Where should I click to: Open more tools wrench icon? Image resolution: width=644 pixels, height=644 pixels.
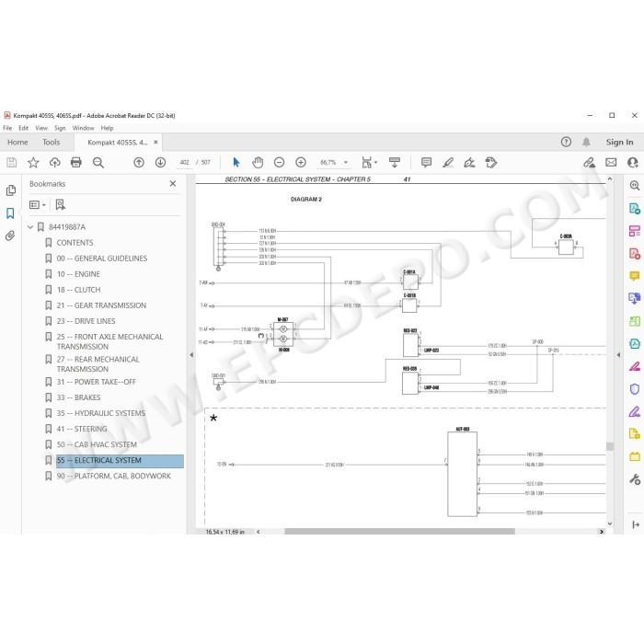point(635,479)
